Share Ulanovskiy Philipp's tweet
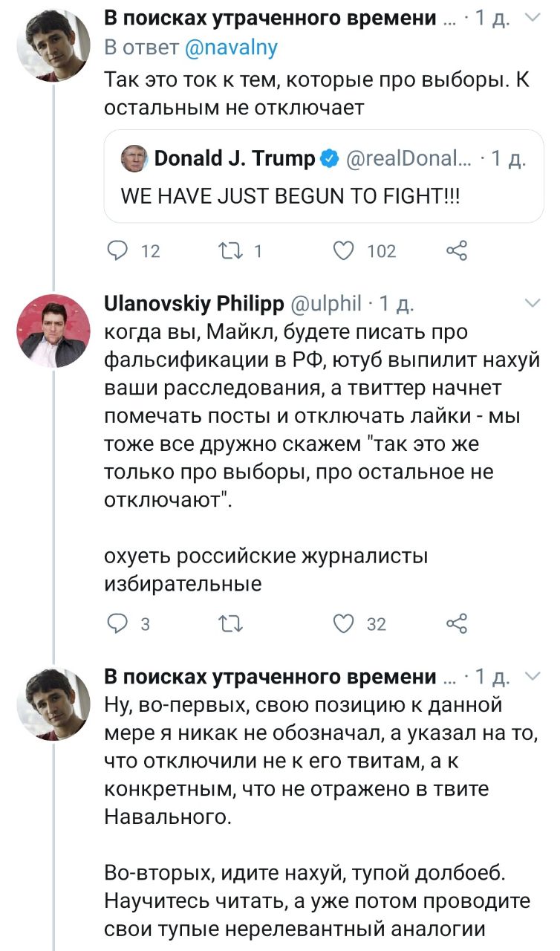This screenshot has width=560, height=951. 457,623
